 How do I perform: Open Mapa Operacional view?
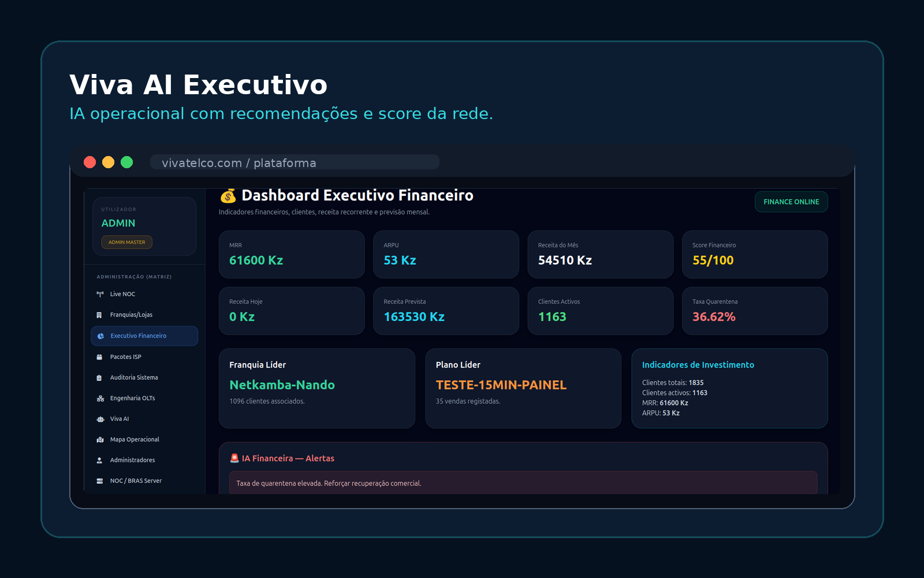(x=144, y=440)
